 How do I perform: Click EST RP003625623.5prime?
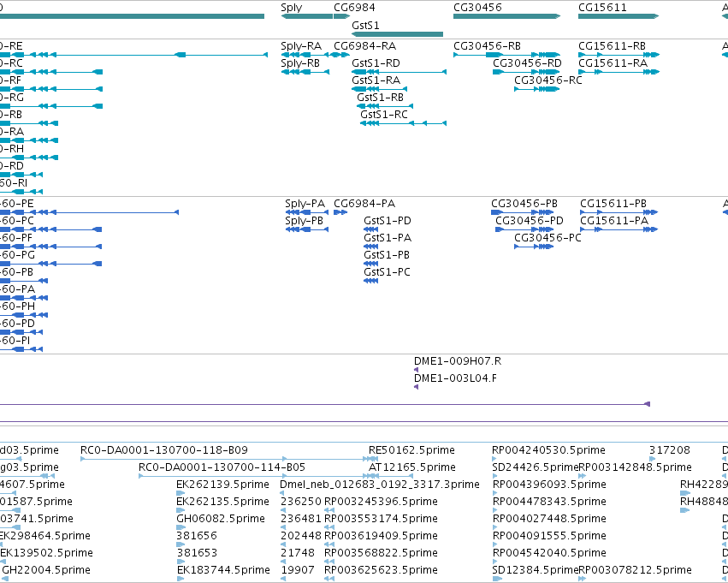click(x=381, y=570)
